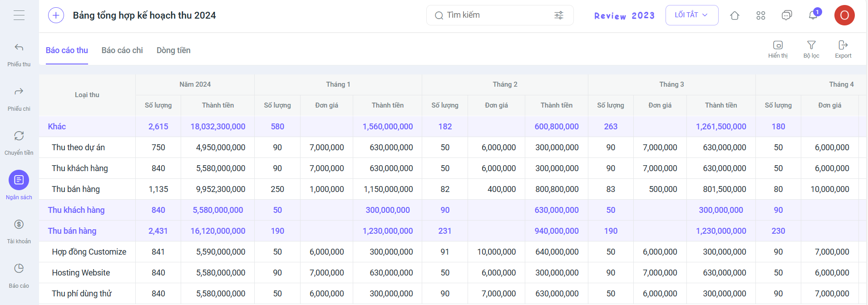Open the chat messages icon
Viewport: 868px width, 305px height.
click(787, 15)
